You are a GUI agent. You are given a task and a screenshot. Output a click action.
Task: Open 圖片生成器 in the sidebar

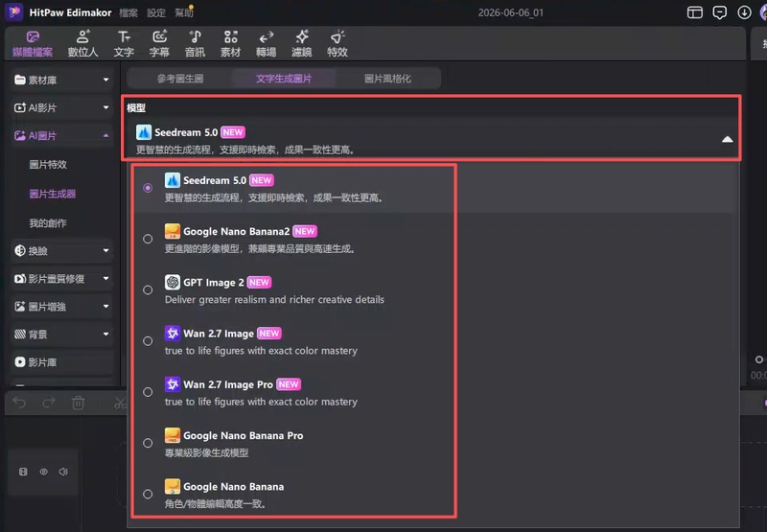pyautogui.click(x=53, y=195)
